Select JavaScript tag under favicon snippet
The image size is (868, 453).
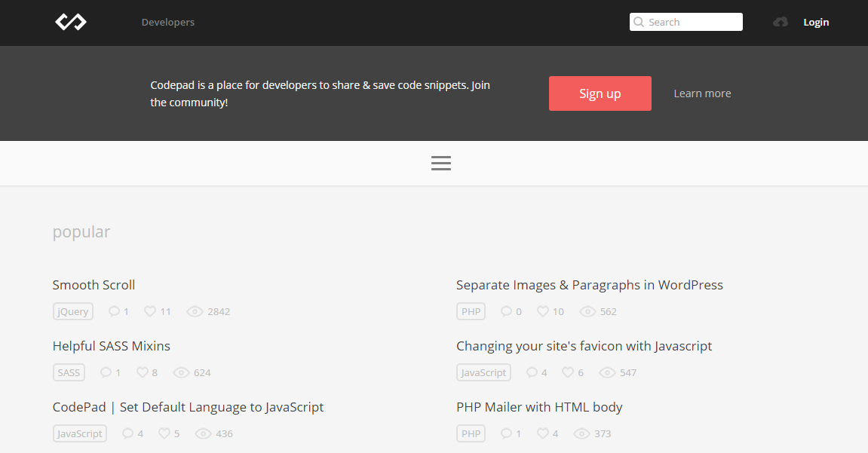point(484,372)
